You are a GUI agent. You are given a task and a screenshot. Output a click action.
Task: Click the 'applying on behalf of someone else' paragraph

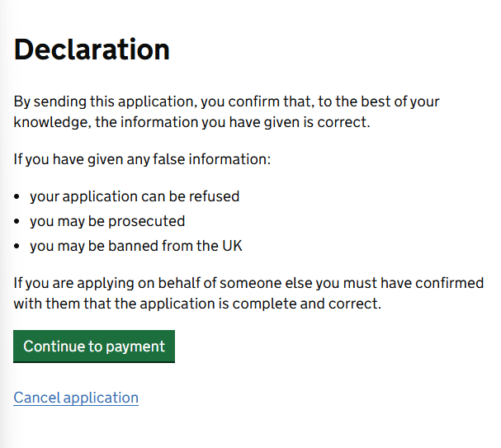pos(248,293)
